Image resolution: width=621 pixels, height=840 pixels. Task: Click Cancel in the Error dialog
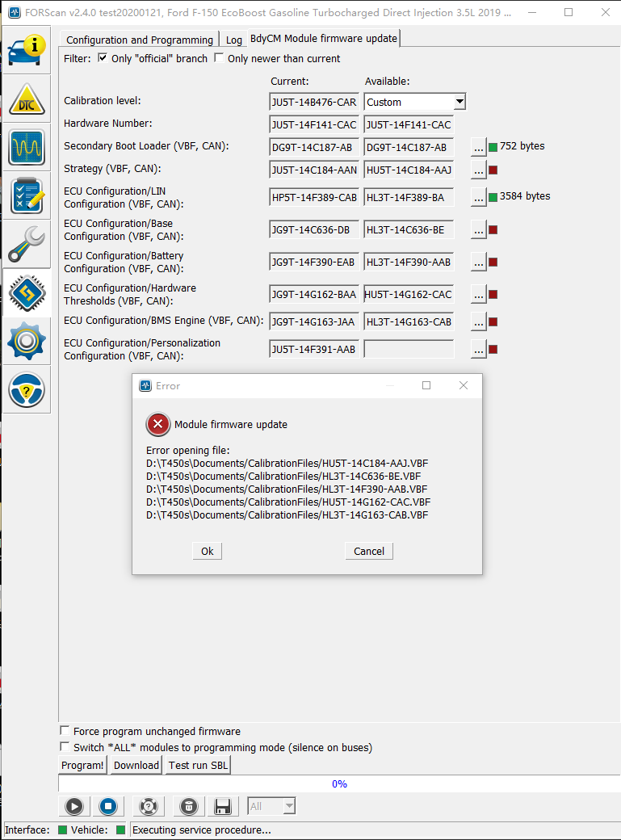point(369,551)
